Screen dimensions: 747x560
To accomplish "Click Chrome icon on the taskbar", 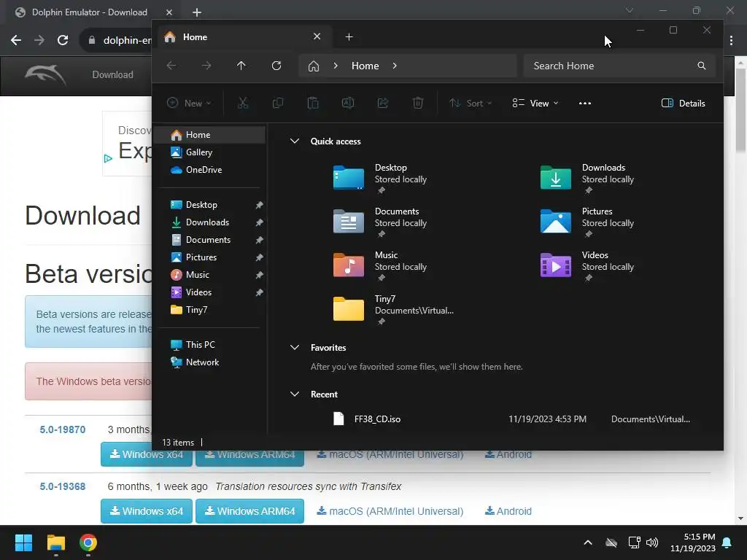I will coord(88,542).
